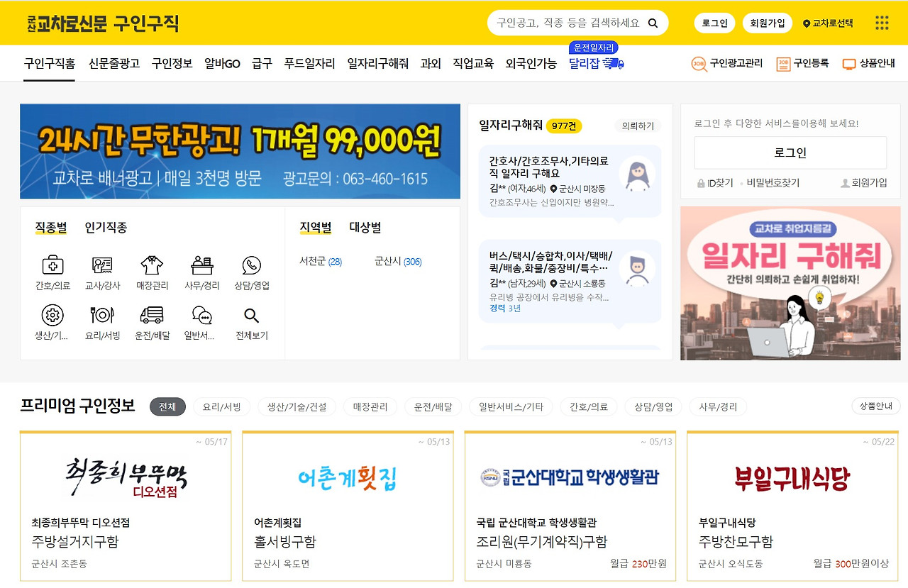
Task: Filter premium jobs by 운전/배달 chip
Action: click(433, 406)
